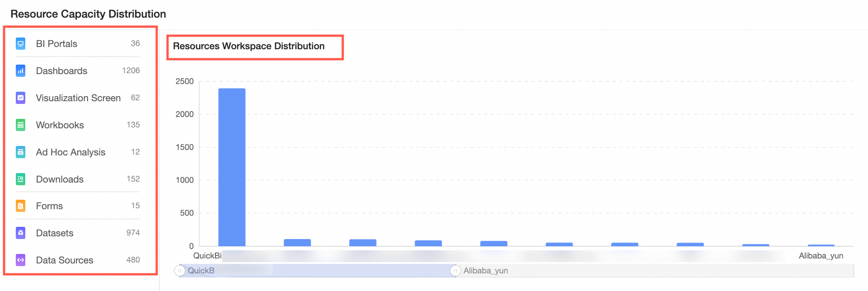
Task: Click the Downloads icon
Action: pyautogui.click(x=20, y=179)
